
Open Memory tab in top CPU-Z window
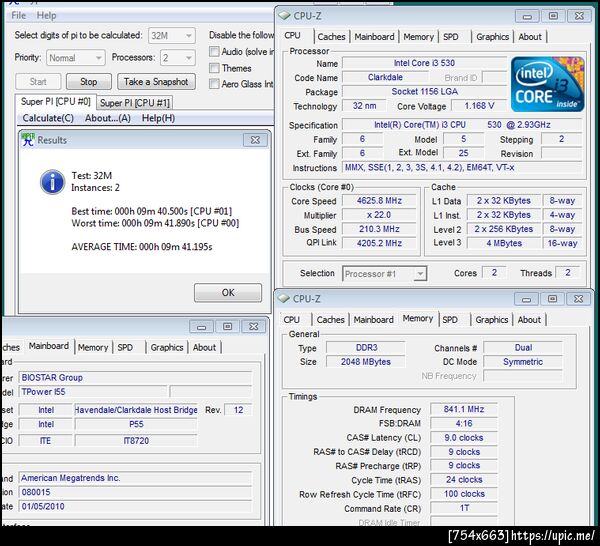pyautogui.click(x=418, y=37)
